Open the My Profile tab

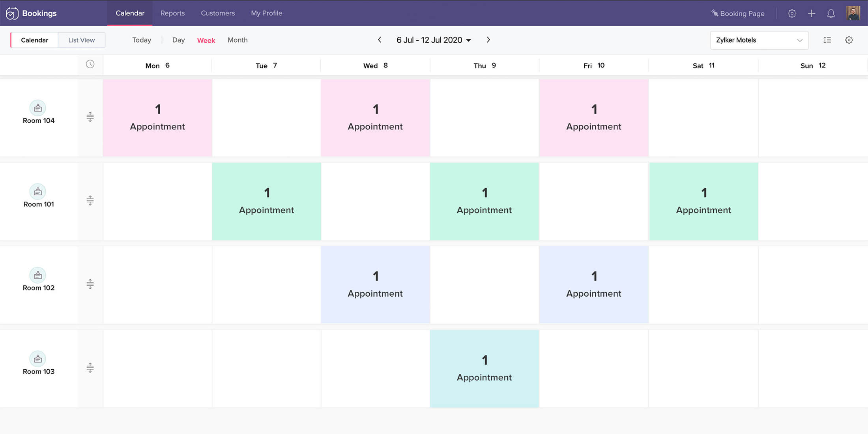point(267,13)
